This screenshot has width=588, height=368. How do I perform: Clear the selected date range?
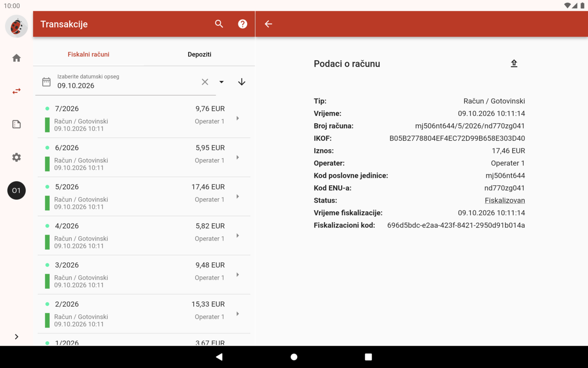click(x=205, y=82)
